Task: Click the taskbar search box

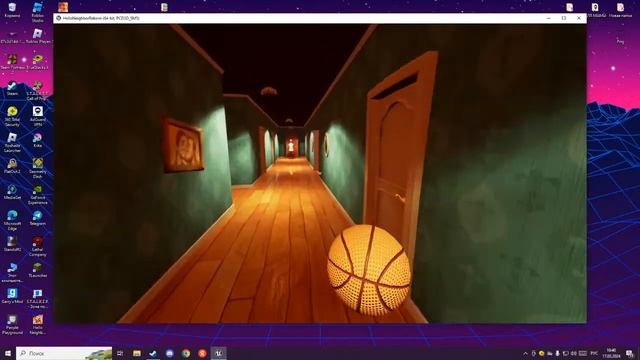Action: click(64, 353)
